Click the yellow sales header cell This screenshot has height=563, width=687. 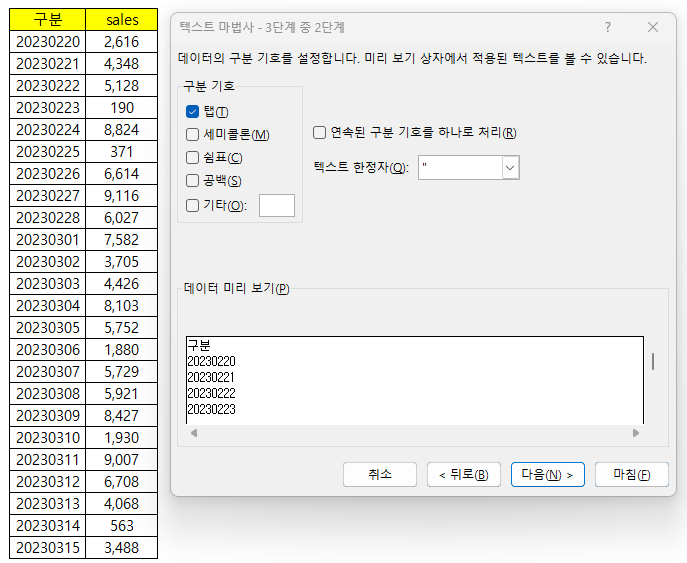[x=122, y=20]
